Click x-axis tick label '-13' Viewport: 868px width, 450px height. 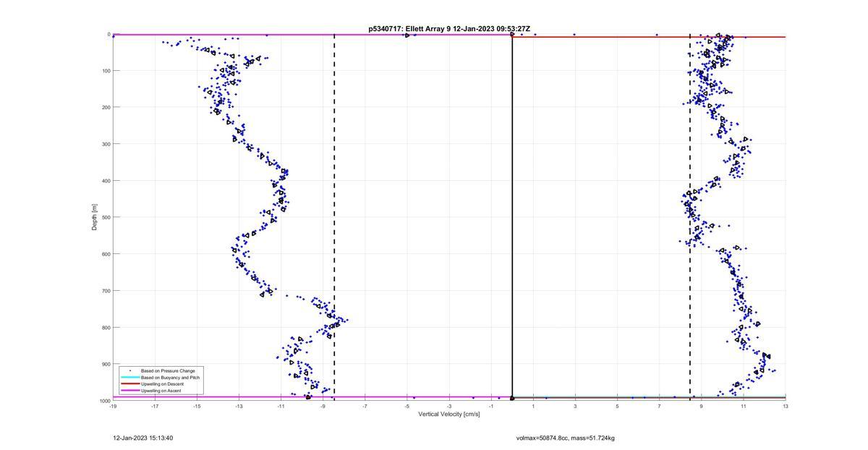(239, 406)
